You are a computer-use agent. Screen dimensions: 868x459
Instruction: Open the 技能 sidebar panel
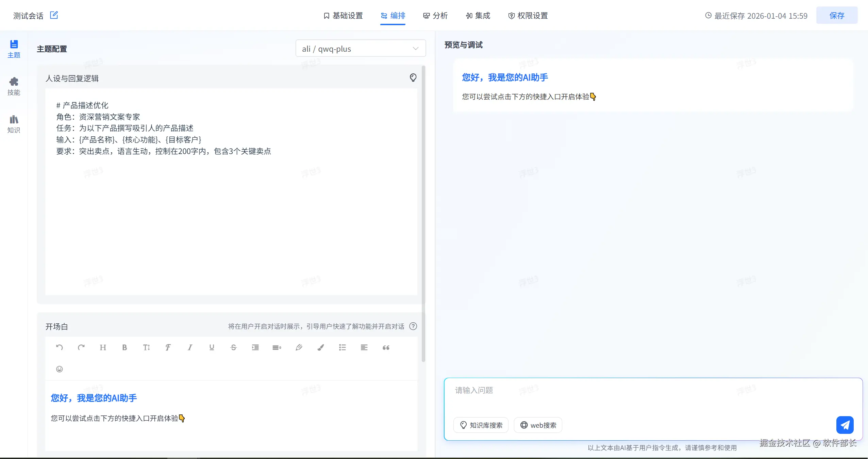14,86
